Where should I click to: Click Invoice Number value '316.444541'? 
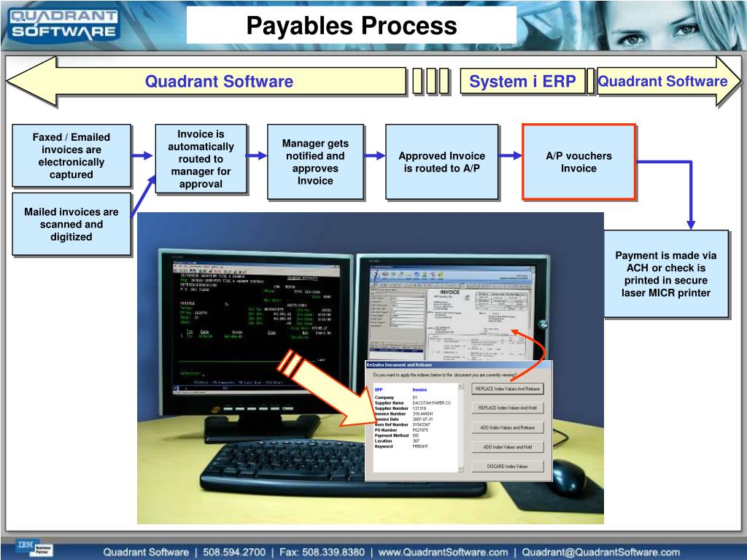click(422, 414)
